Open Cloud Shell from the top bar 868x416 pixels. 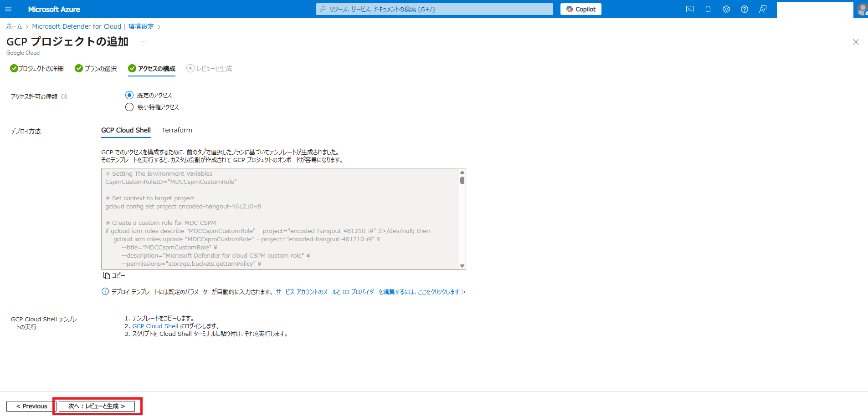(x=690, y=9)
